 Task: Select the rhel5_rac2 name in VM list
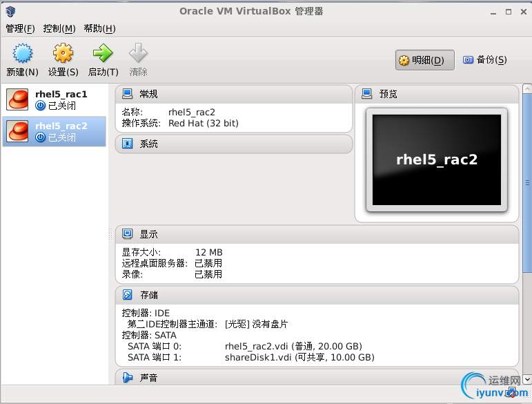pyautogui.click(x=61, y=126)
